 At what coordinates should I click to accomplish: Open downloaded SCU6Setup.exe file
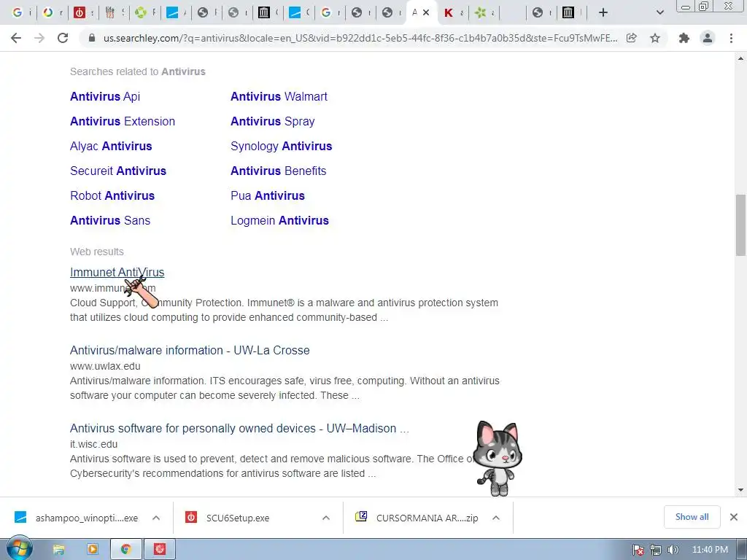[228, 518]
